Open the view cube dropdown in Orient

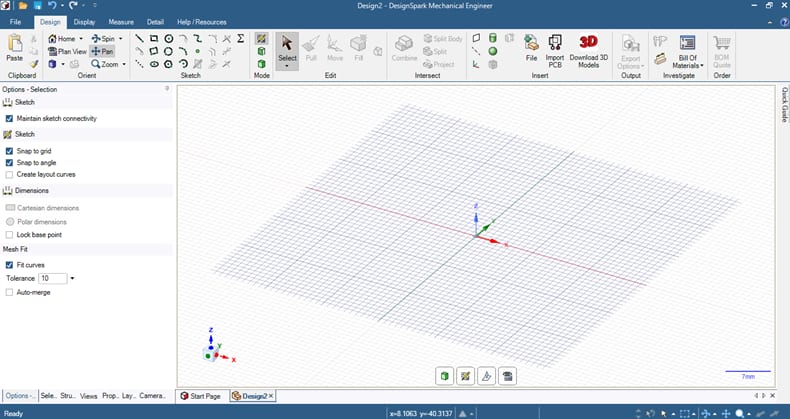coord(63,64)
